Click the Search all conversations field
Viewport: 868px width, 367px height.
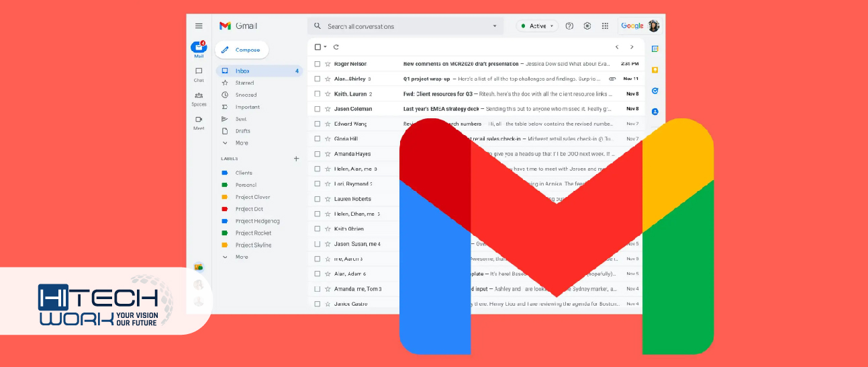click(x=405, y=26)
